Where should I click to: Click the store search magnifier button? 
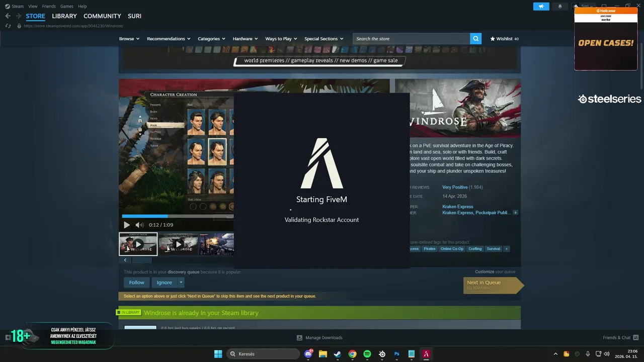click(x=475, y=39)
